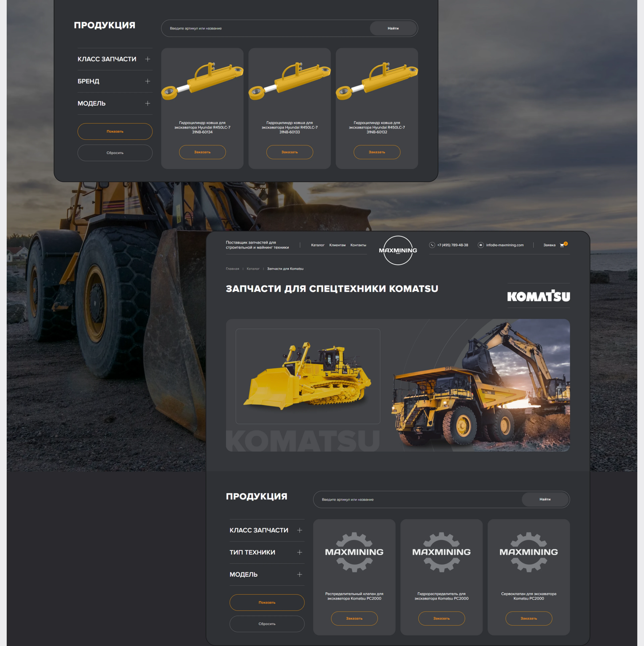644x646 pixels.
Task: Click the Komatsu brand logo
Action: pyautogui.click(x=538, y=296)
